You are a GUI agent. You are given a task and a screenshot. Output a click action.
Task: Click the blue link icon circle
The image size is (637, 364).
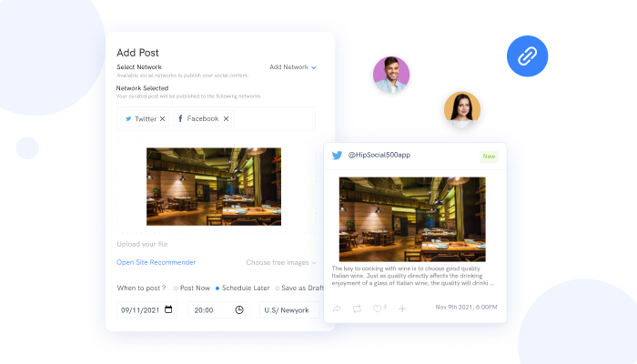click(x=527, y=56)
